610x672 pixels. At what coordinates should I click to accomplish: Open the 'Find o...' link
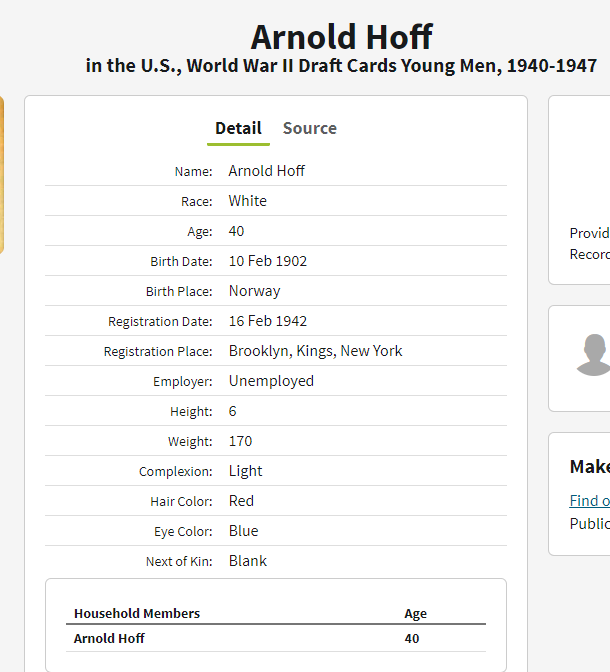coord(589,501)
